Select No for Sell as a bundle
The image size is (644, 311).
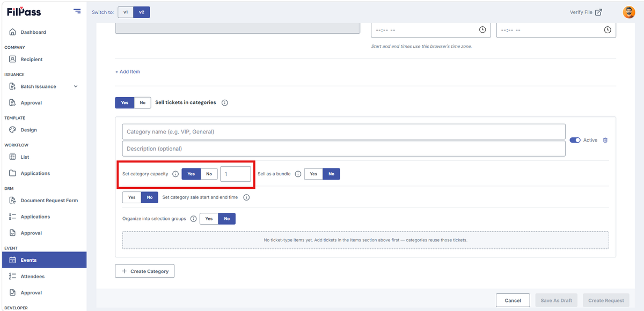point(331,174)
